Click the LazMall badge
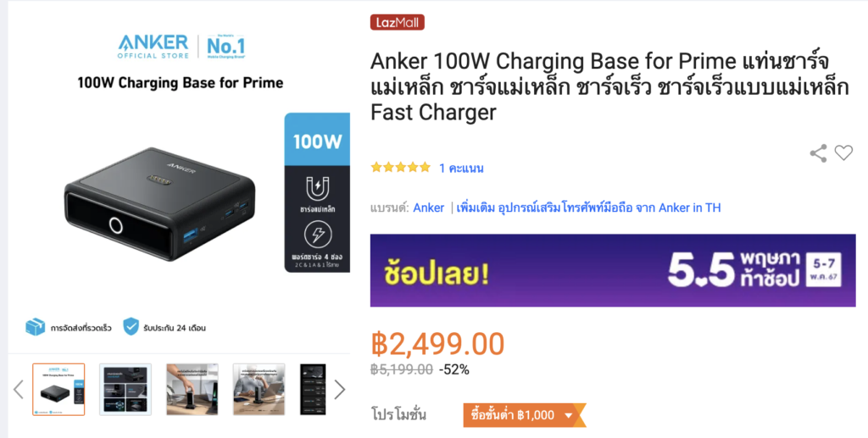Screen dimensions: 868x438 point(398,22)
